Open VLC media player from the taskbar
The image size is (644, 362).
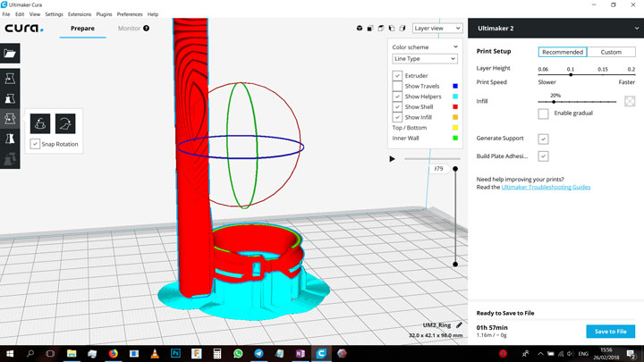point(155,353)
